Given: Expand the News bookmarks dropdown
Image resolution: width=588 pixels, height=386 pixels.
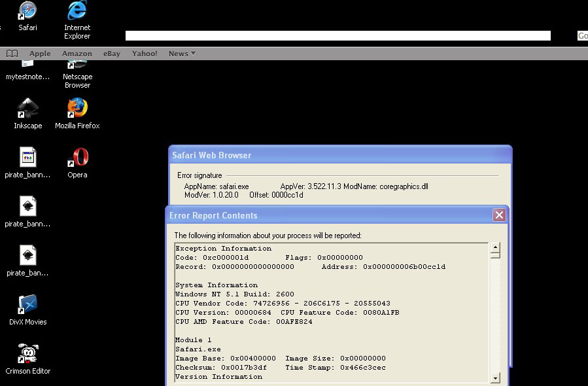Looking at the screenshot, I should (x=182, y=54).
